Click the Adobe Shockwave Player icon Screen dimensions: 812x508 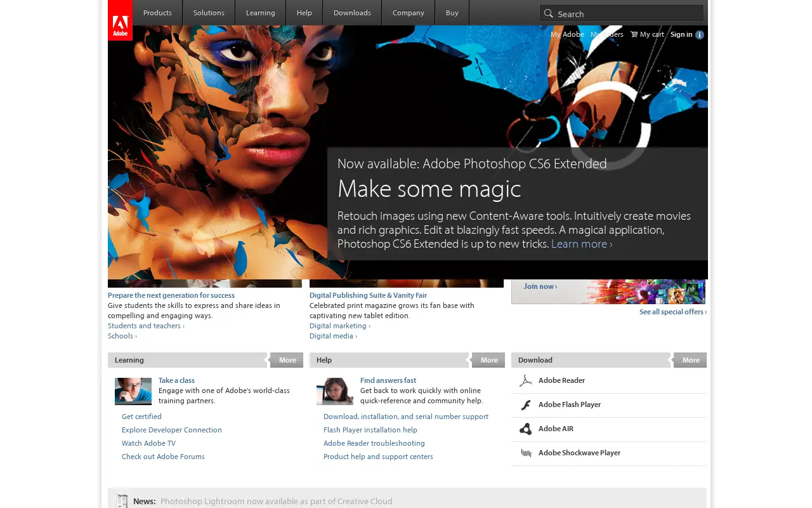[526, 453]
